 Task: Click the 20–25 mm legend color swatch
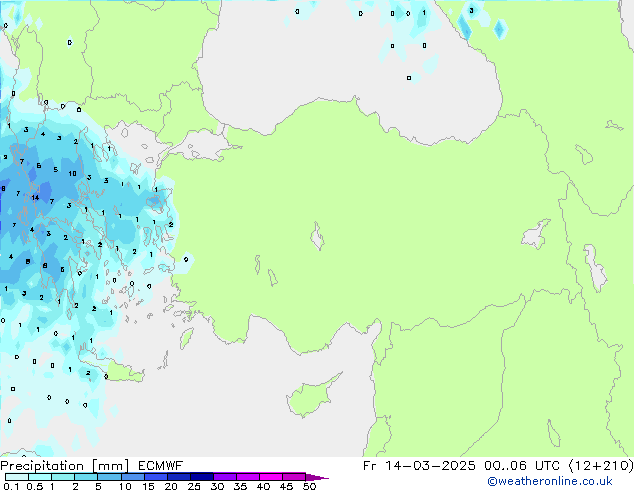pyautogui.click(x=179, y=477)
